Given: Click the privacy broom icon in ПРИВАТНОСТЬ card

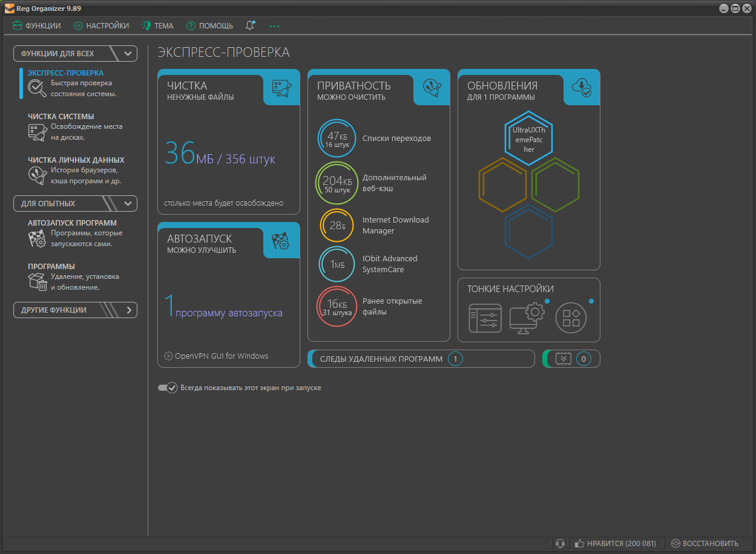Looking at the screenshot, I should (432, 90).
